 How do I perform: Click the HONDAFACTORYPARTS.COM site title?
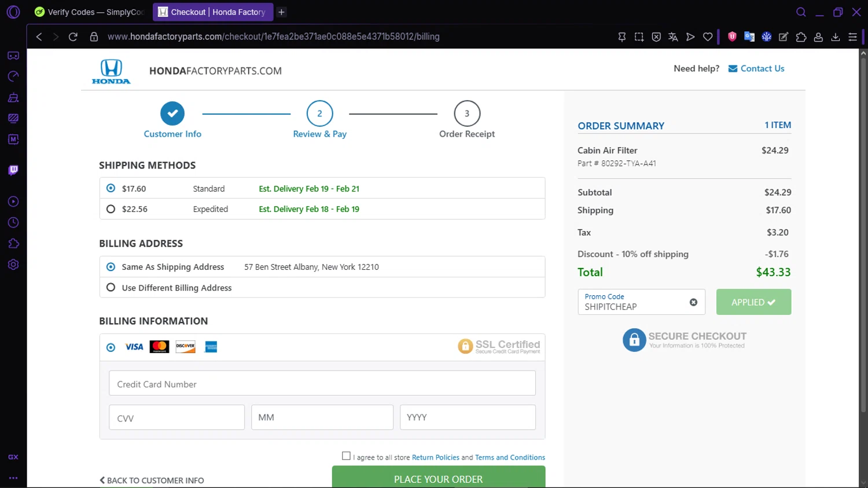(x=215, y=71)
